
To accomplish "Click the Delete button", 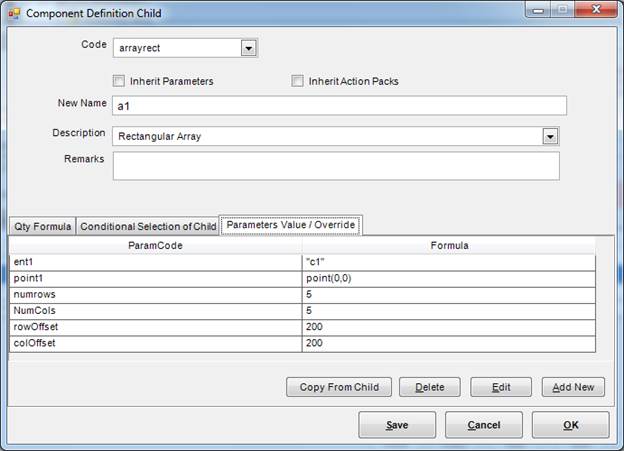I will pyautogui.click(x=429, y=387).
